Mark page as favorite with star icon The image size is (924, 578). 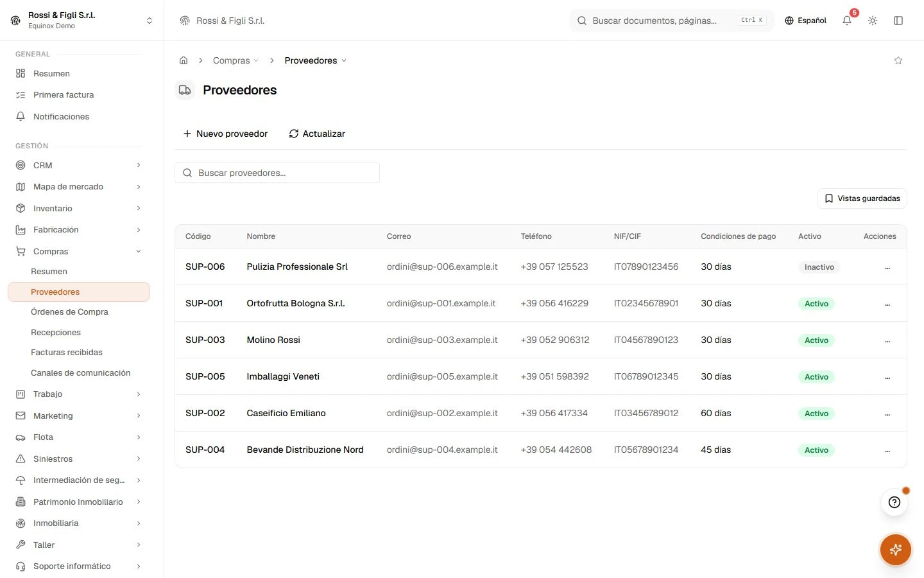[x=898, y=60]
